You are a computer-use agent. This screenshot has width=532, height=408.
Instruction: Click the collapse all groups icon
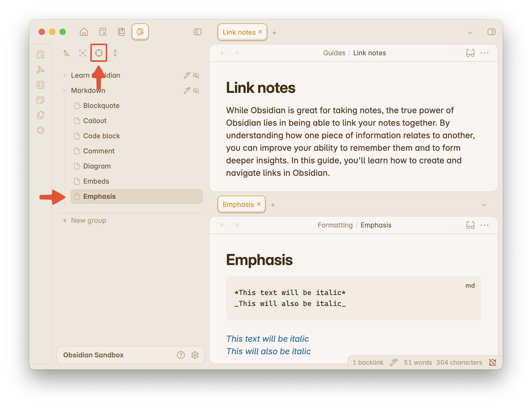click(115, 53)
